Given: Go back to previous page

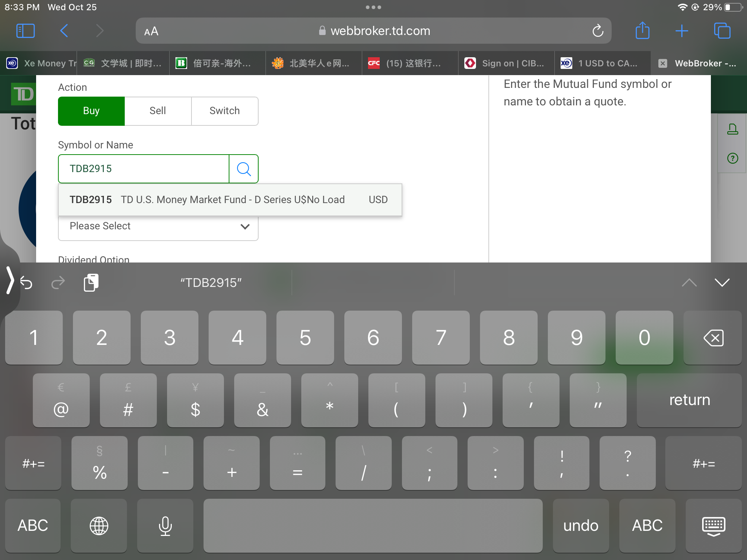Looking at the screenshot, I should pos(64,31).
